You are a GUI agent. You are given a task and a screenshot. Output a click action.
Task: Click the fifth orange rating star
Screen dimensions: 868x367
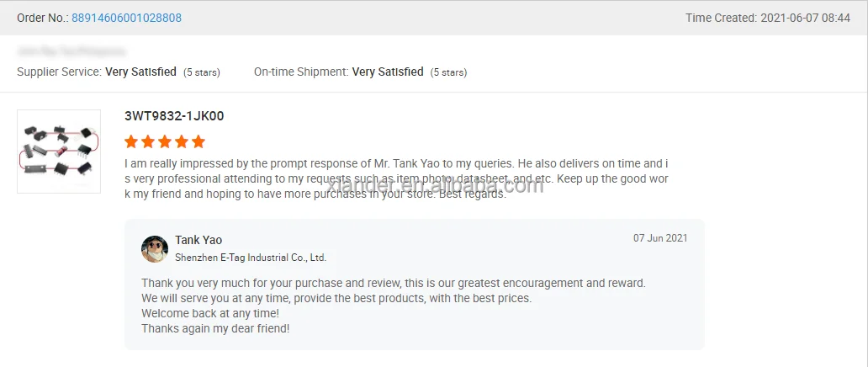pyautogui.click(x=198, y=141)
